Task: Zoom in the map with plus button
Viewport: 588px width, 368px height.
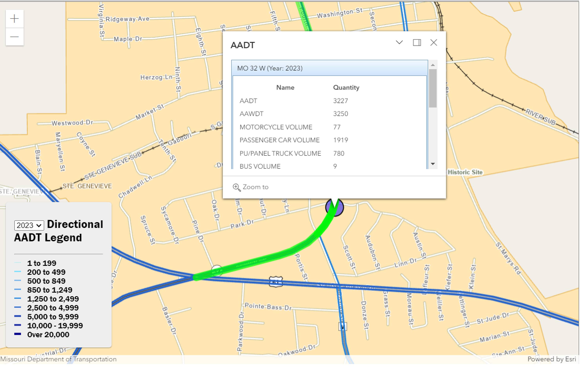Action: (15, 19)
